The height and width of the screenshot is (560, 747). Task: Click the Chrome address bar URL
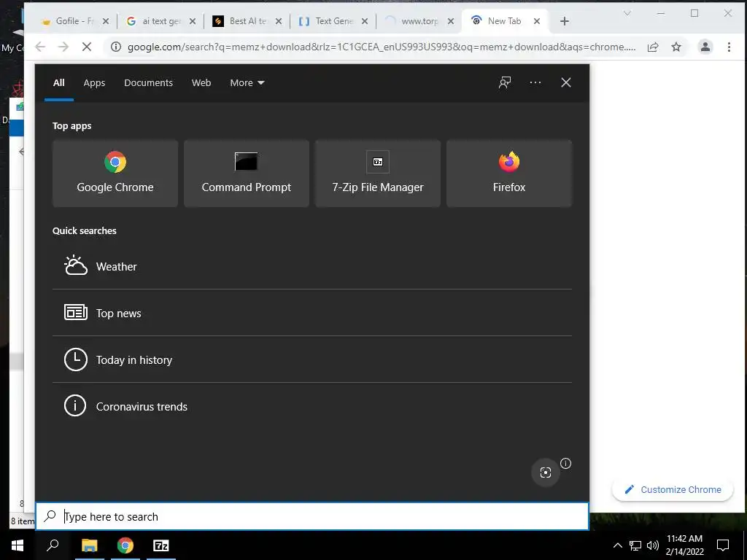[381, 47]
